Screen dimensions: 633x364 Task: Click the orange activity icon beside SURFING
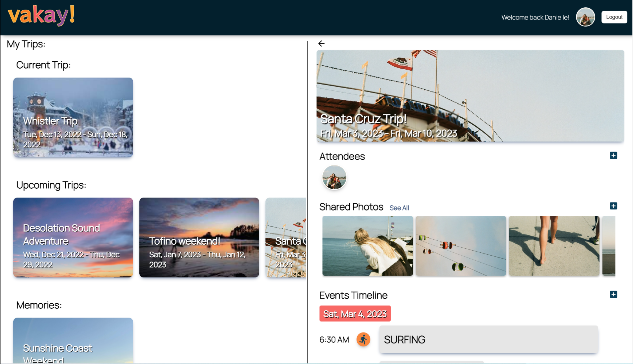point(363,339)
